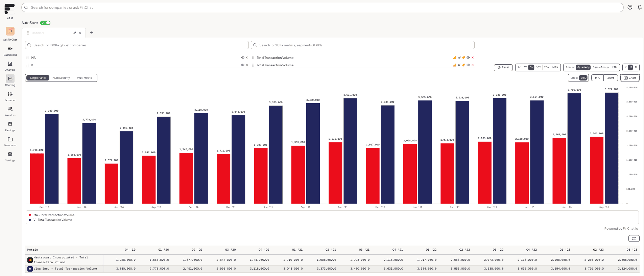
Task: Set time range to 10Y
Action: (x=539, y=67)
